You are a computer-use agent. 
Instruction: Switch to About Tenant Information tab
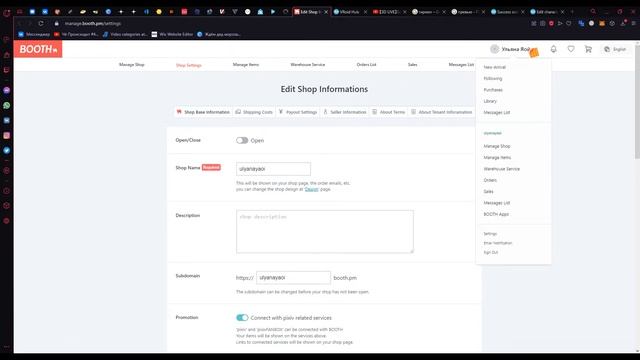[442, 112]
